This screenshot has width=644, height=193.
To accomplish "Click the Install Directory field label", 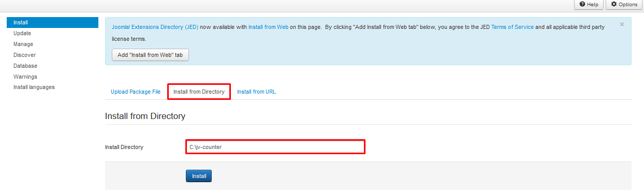I will (124, 147).
